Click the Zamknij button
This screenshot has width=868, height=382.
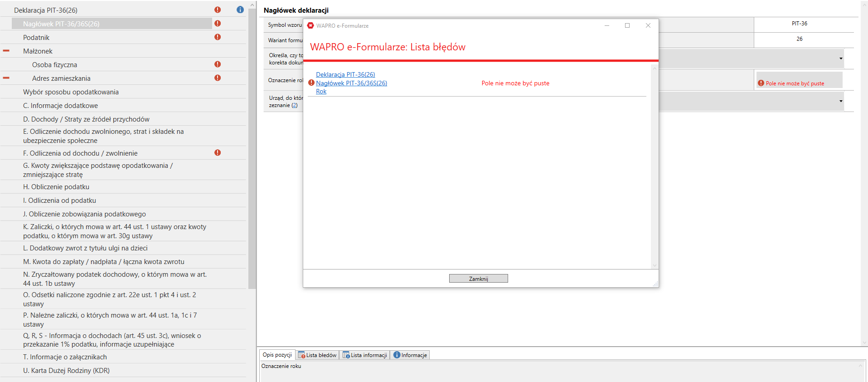(478, 279)
